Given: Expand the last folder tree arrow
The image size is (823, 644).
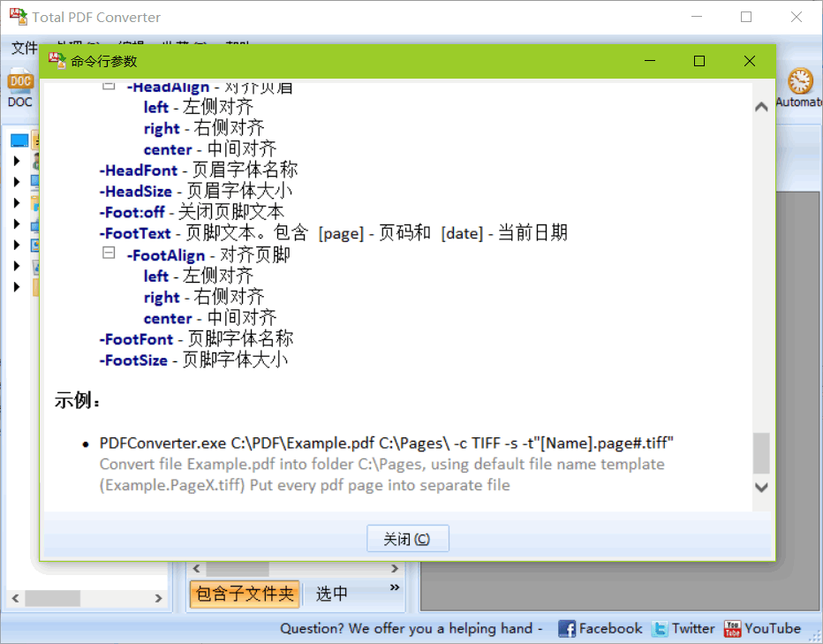Looking at the screenshot, I should (17, 287).
